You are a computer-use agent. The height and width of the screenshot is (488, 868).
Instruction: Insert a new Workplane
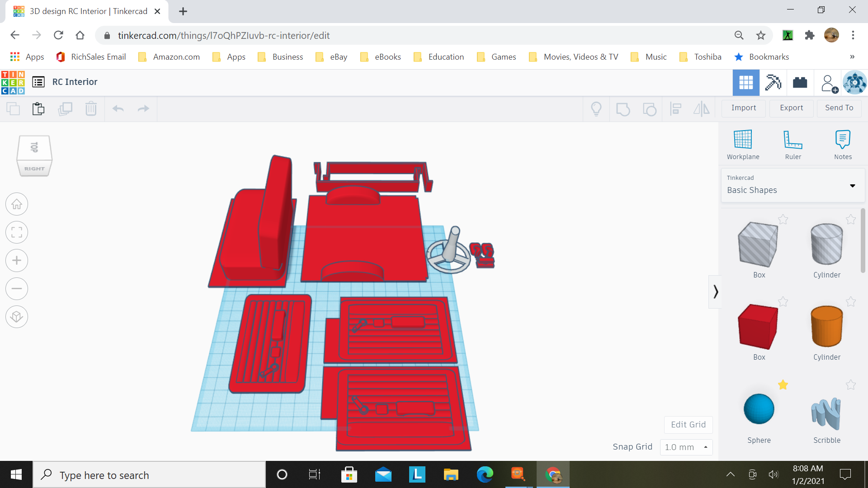point(743,142)
